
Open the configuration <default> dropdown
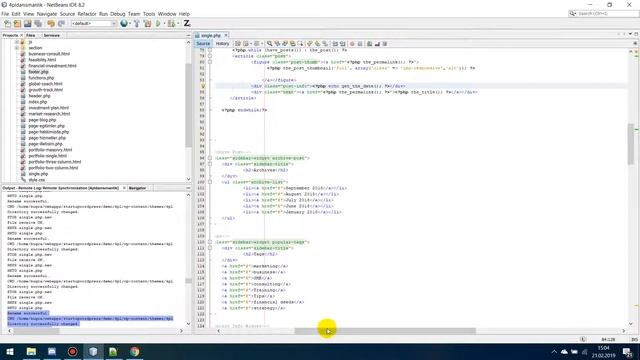pos(94,24)
